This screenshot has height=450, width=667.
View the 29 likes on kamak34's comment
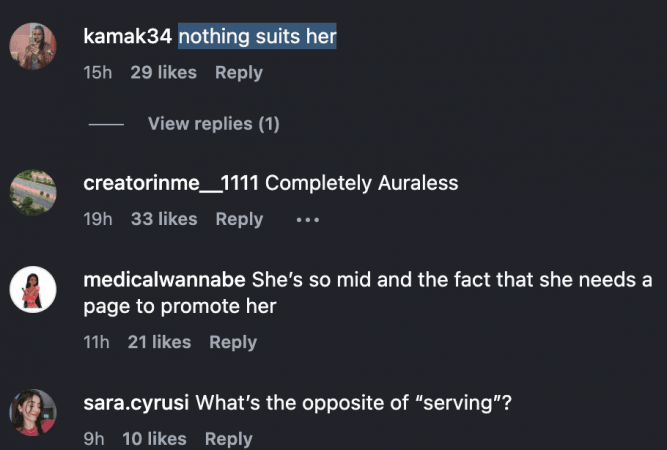163,73
